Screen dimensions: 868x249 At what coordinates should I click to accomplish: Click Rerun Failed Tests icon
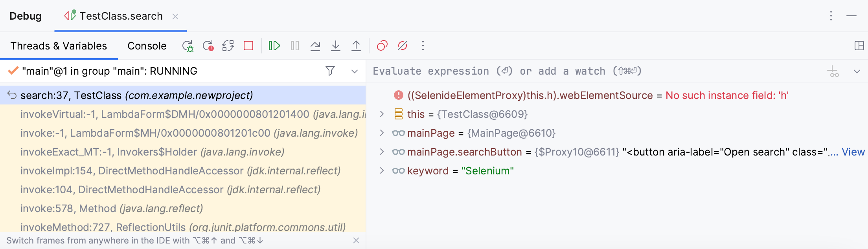pyautogui.click(x=208, y=46)
